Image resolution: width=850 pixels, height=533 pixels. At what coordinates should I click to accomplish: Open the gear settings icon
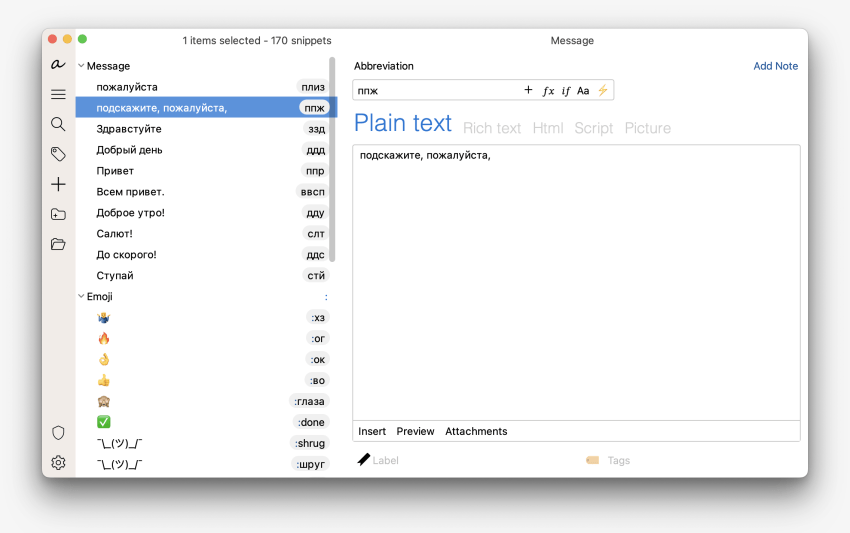(58, 463)
